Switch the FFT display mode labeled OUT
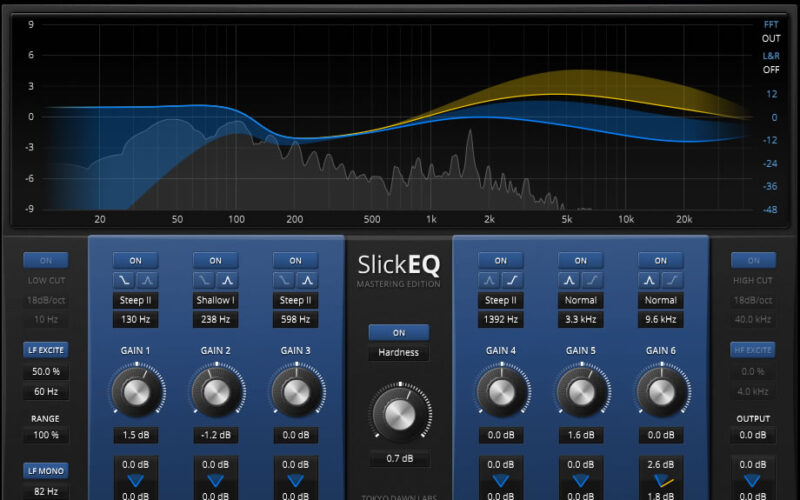The height and width of the screenshot is (500, 800). (x=770, y=38)
